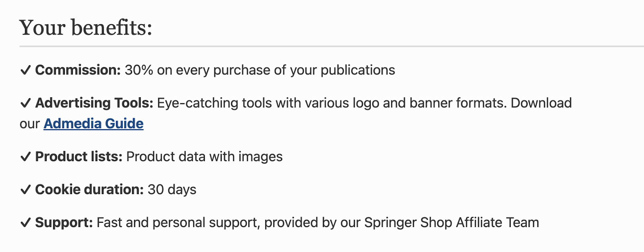
Task: Click the checkmark next to Support
Action: click(x=25, y=223)
